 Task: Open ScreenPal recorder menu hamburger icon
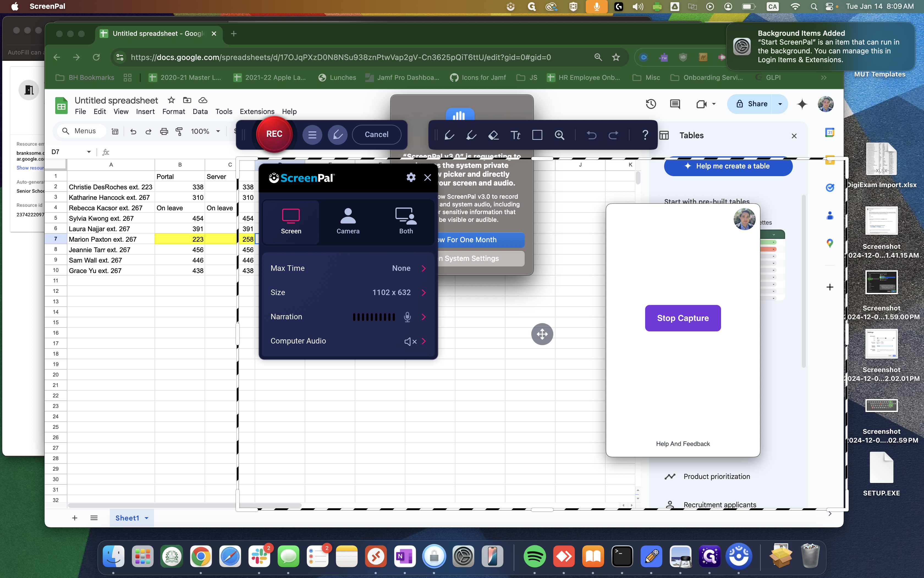tap(312, 135)
